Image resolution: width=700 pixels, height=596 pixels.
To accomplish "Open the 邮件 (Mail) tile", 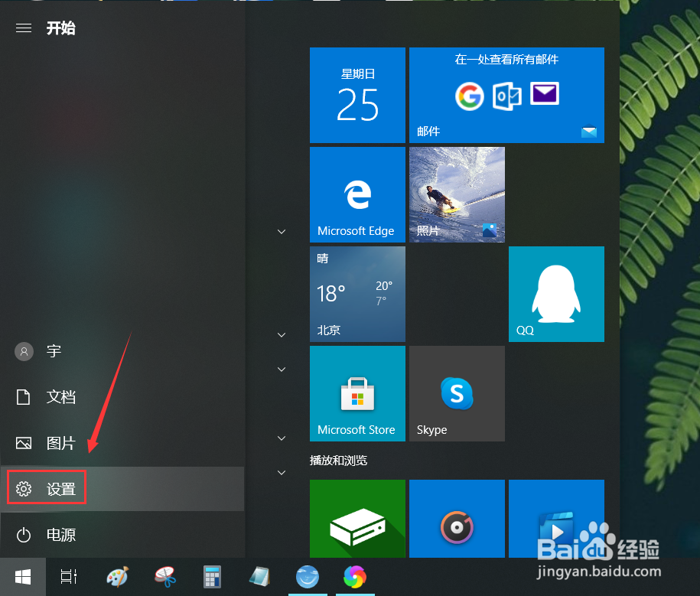I will (x=506, y=95).
